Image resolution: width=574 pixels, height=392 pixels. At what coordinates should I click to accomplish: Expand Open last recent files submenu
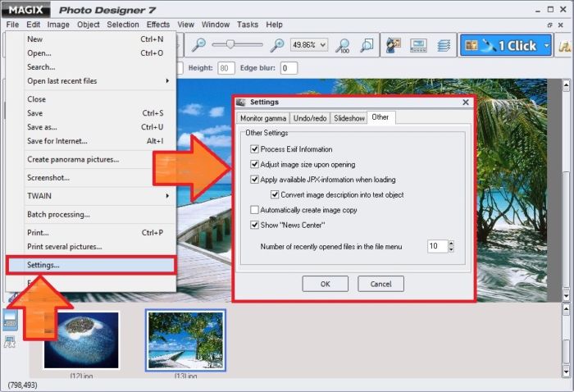coord(167,81)
